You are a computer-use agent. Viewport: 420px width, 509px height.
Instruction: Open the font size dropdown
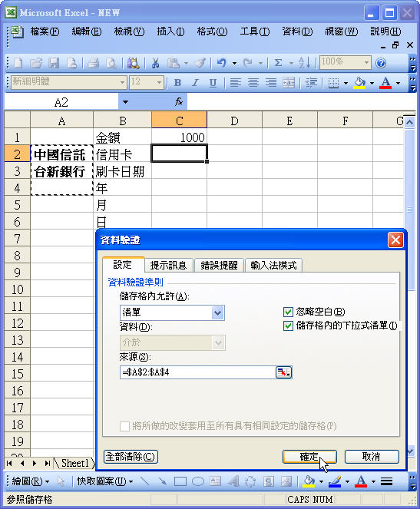point(159,82)
